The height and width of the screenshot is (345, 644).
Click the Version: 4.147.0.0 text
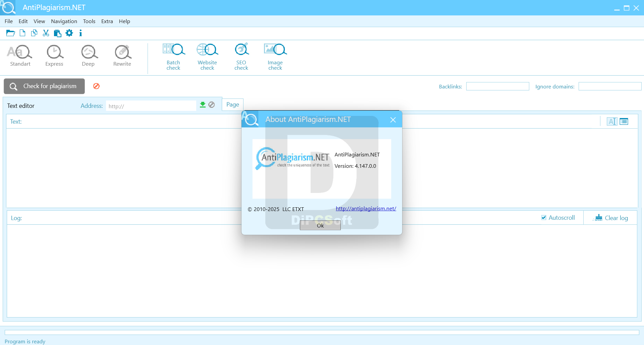(355, 166)
